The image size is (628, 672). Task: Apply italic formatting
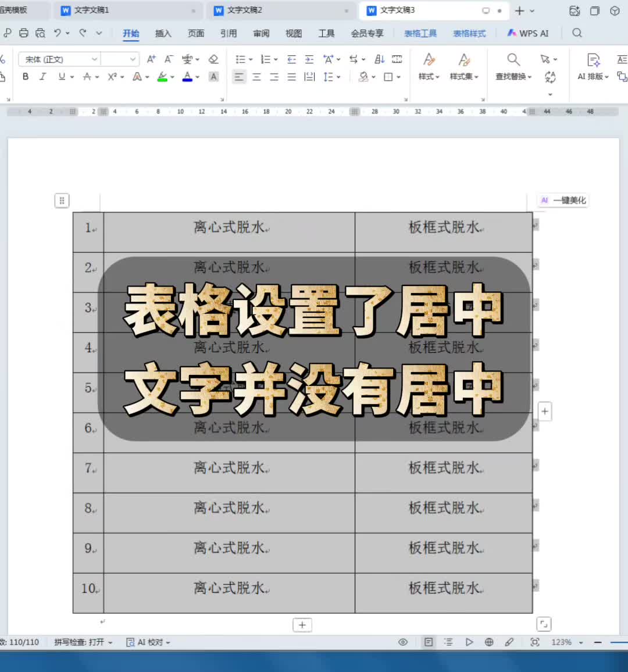click(x=42, y=76)
